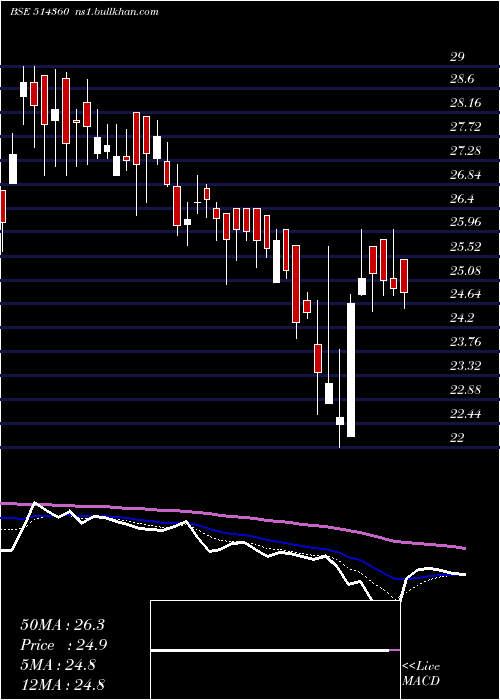Click the 23.32 price axis label
Image resolution: width=500 pixels, height=700 pixels.
(466, 367)
